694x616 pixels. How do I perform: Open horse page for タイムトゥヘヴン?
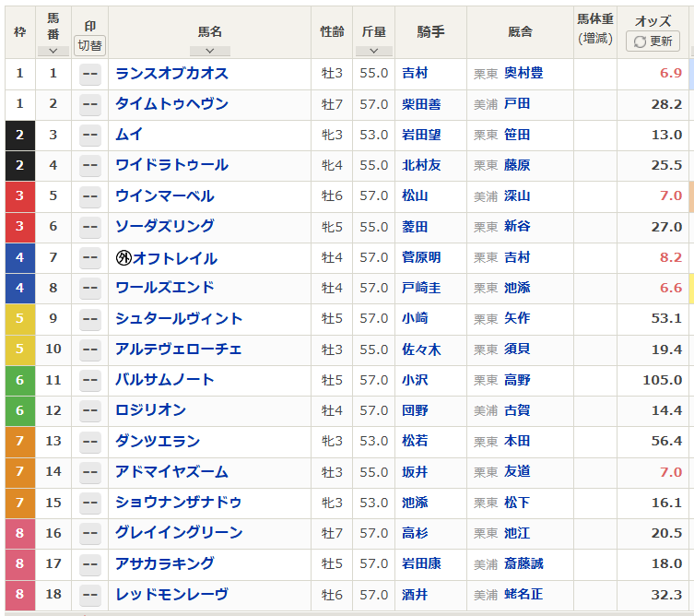tap(171, 104)
